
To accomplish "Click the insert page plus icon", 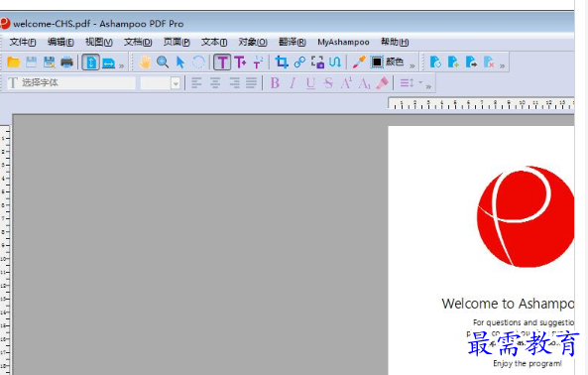I will 453,62.
